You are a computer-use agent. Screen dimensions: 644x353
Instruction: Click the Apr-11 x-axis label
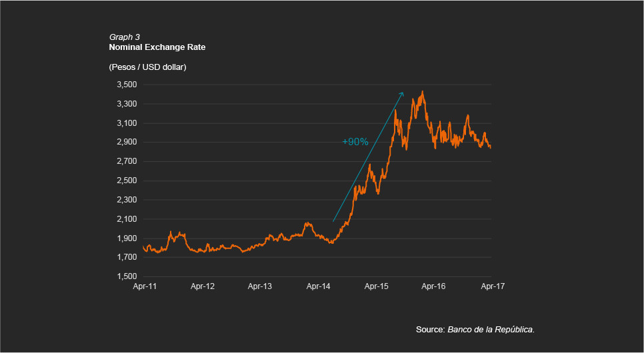point(144,286)
